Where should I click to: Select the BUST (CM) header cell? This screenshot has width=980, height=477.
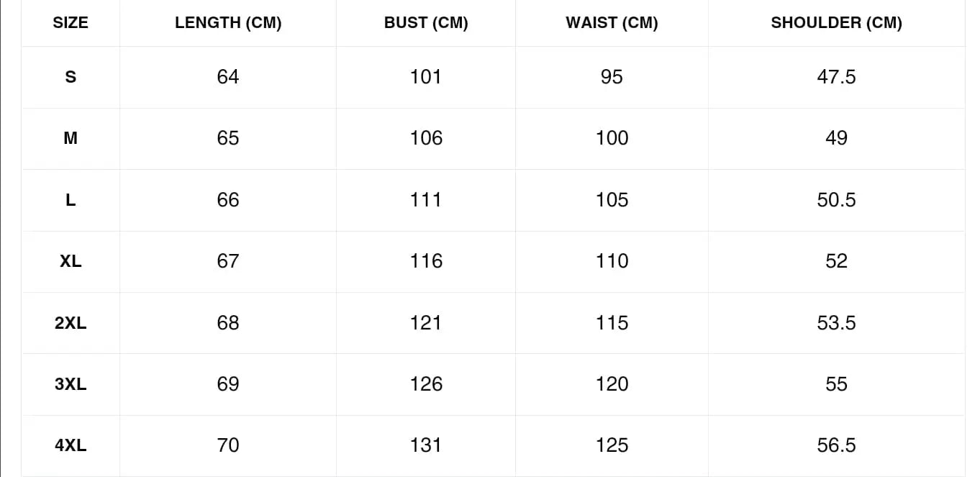coord(426,23)
